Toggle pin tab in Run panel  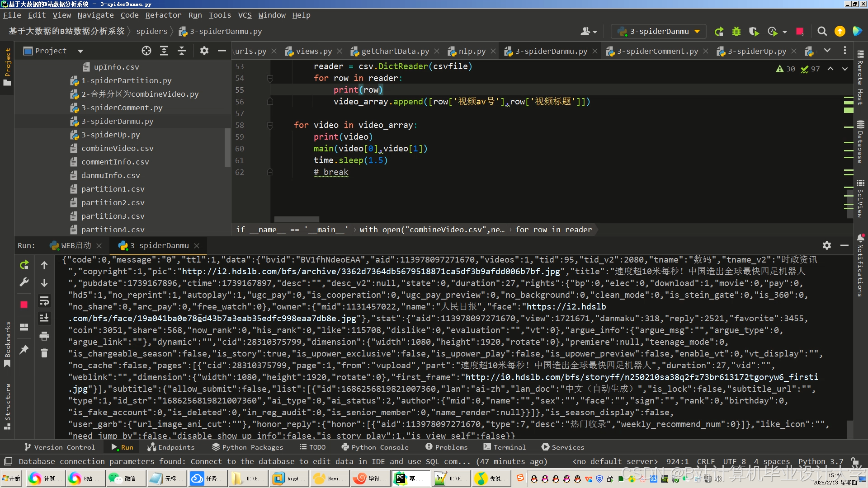[24, 349]
